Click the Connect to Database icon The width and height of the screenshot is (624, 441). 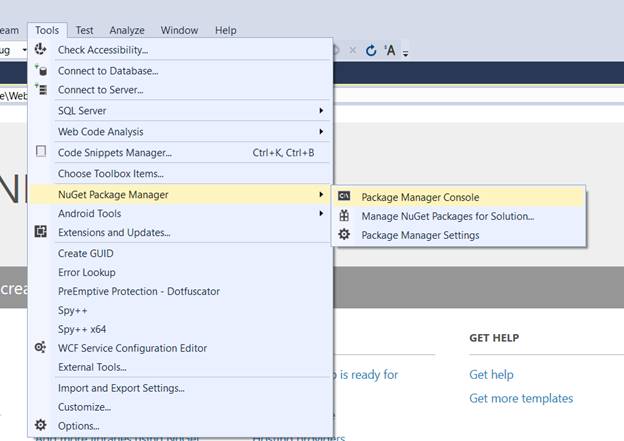pyautogui.click(x=41, y=70)
